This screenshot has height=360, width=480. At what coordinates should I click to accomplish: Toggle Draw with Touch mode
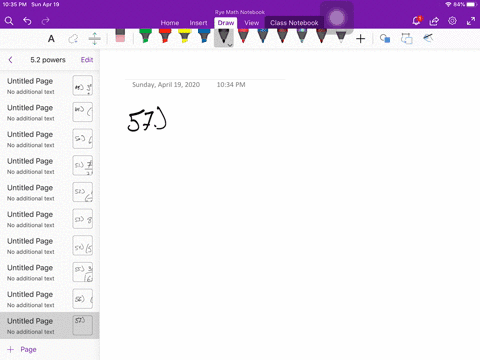coord(428,38)
